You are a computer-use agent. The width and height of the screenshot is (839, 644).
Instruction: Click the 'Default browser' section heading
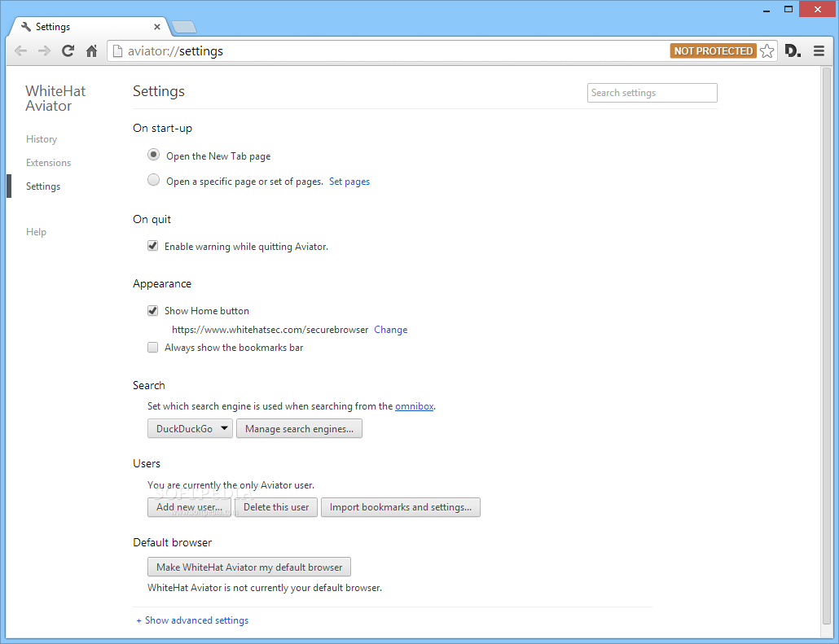[173, 542]
